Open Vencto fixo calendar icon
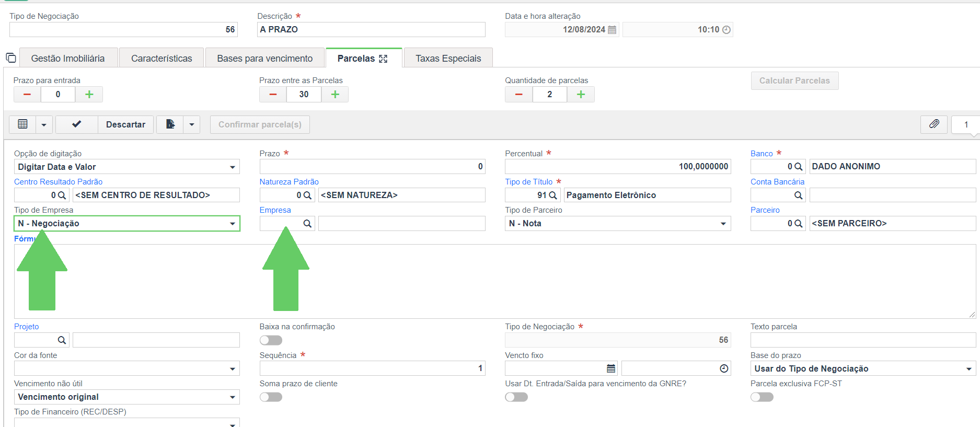The width and height of the screenshot is (980, 427). coord(611,368)
